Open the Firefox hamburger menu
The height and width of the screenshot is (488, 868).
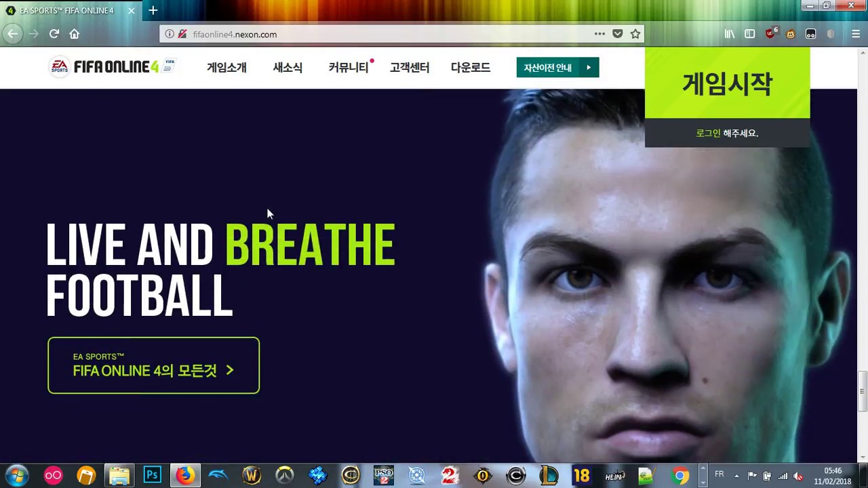click(856, 34)
